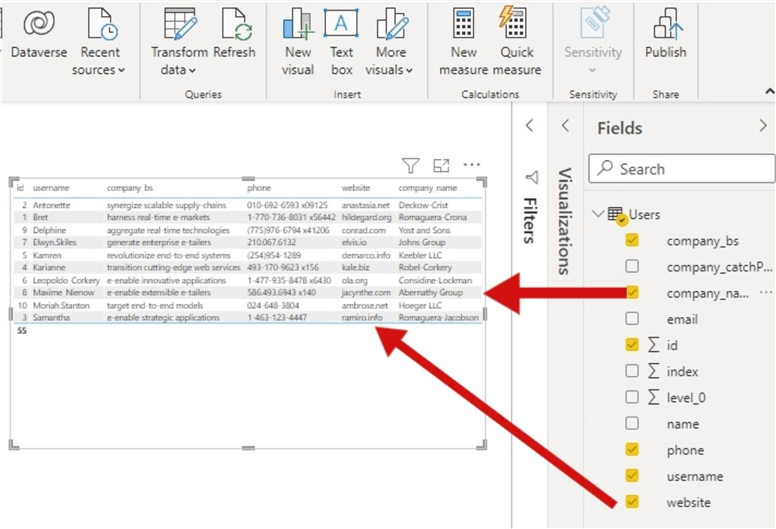Insert a Text box
This screenshot has height=529, width=776.
pyautogui.click(x=341, y=42)
